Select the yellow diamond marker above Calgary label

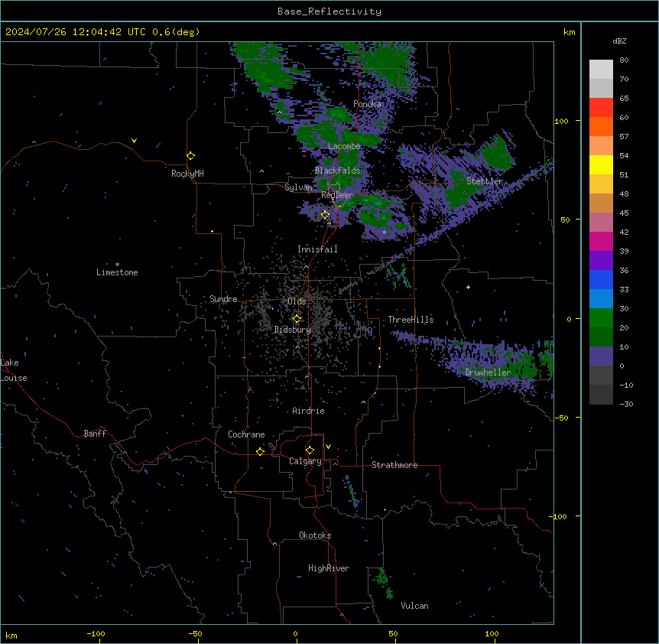310,450
